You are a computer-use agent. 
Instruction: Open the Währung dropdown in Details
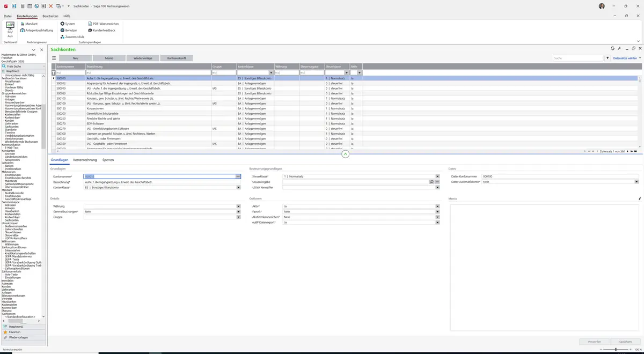click(x=238, y=206)
